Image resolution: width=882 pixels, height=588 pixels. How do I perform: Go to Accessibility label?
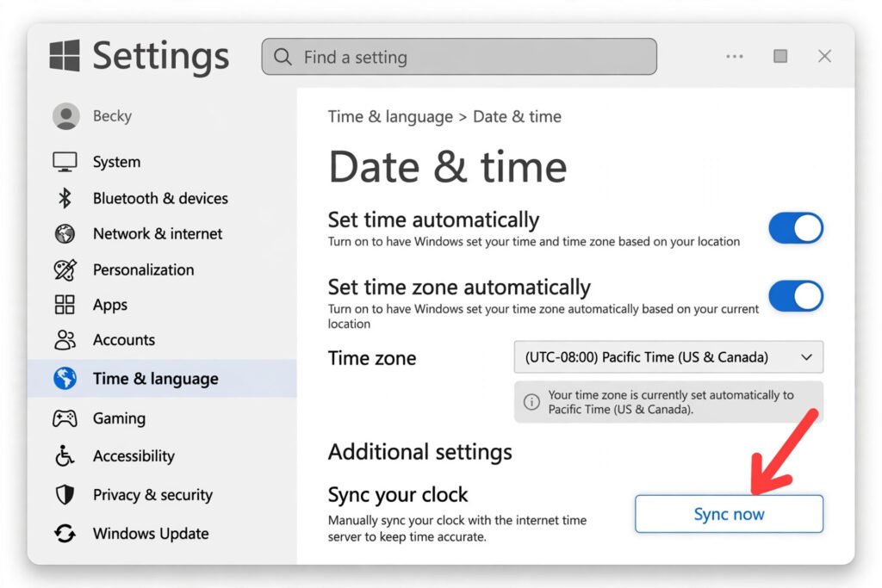(x=134, y=456)
